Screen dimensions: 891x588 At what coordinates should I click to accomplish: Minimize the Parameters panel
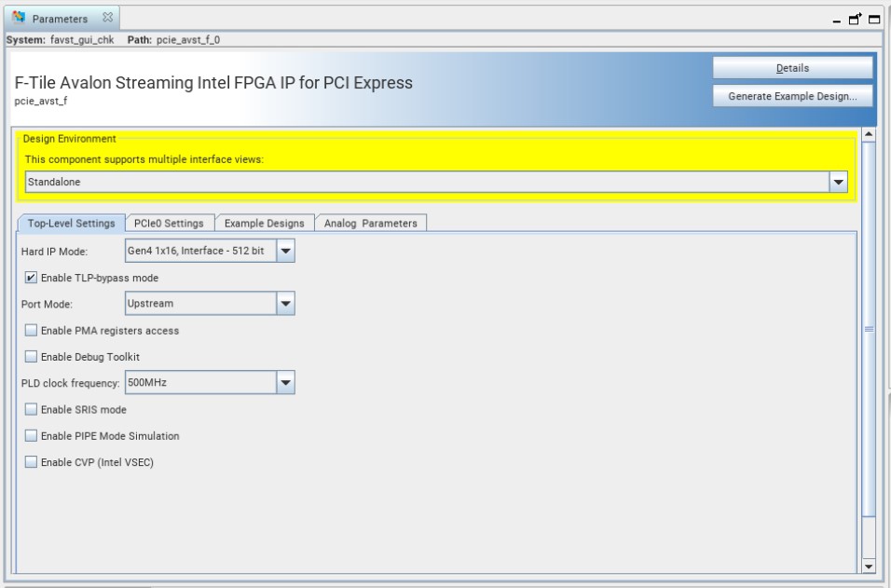836,21
